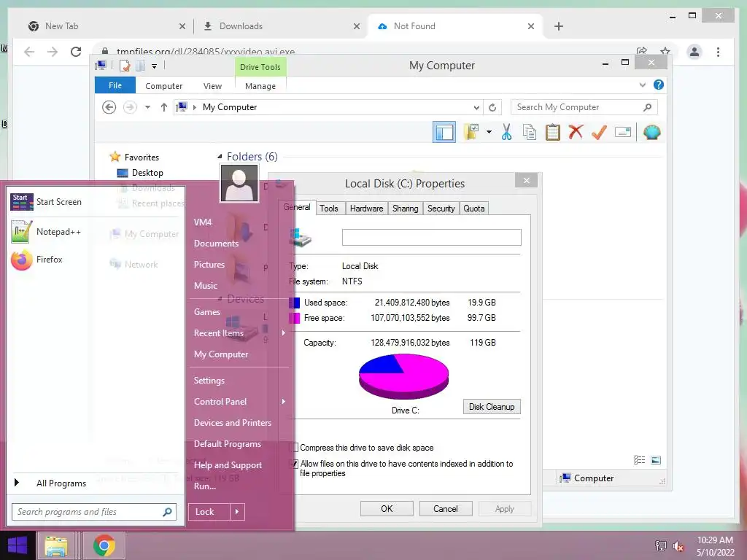The image size is (747, 560).
Task: Click OK in Properties dialog
Action: [x=387, y=508]
